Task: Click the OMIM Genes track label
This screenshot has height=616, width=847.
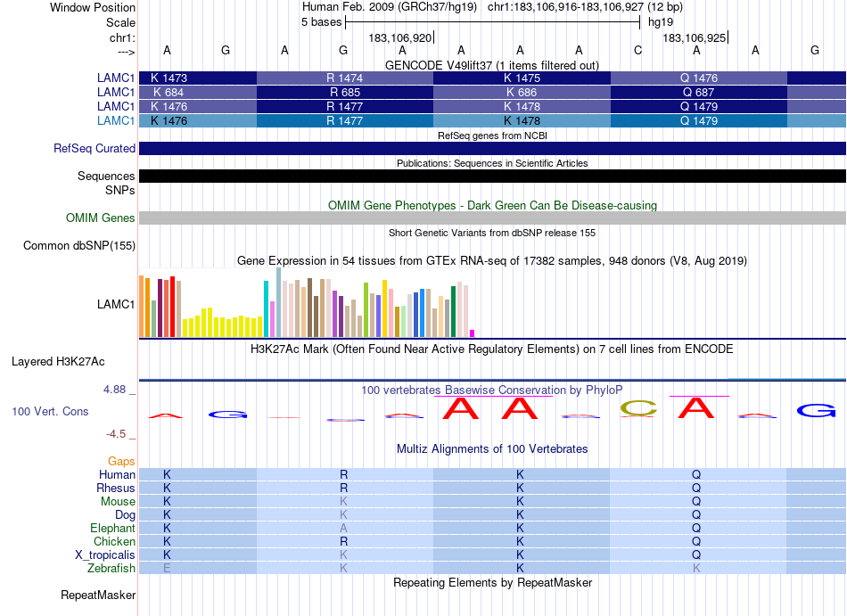Action: (100, 218)
